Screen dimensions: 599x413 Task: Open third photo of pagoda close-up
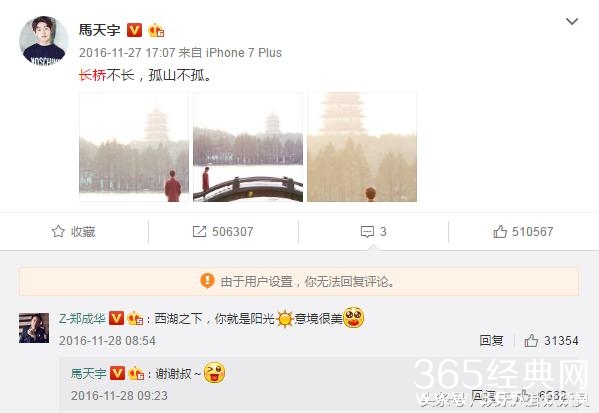pyautogui.click(x=362, y=147)
